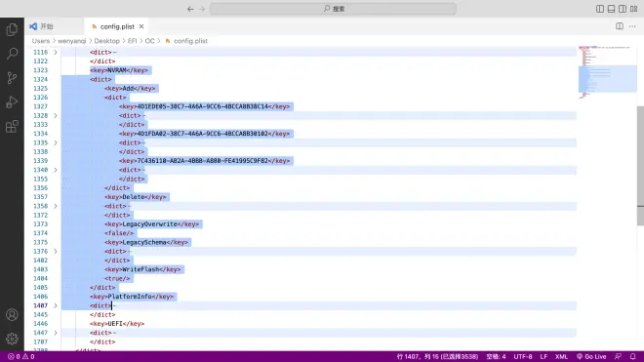
Task: Open the Explorer view in activity bar
Action: 12,29
